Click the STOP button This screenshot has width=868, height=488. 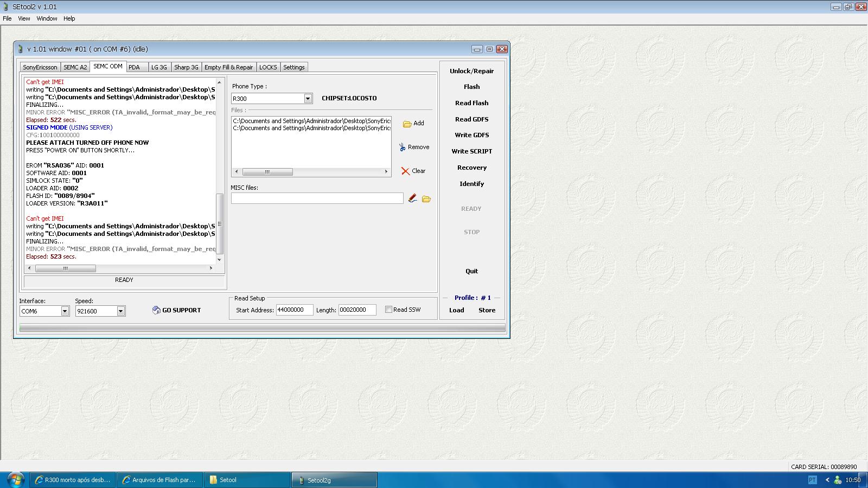tap(472, 232)
